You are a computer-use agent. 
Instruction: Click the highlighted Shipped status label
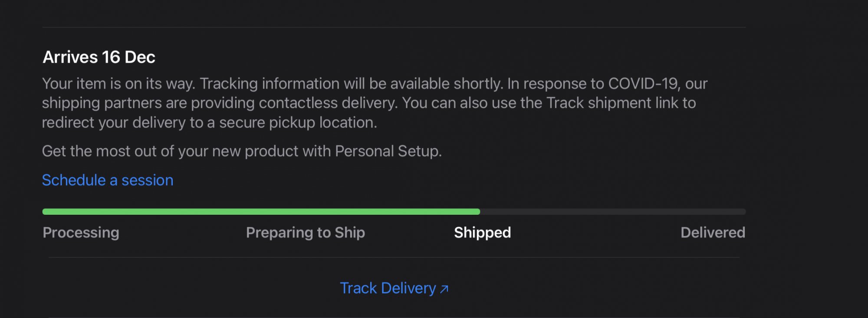[482, 233]
